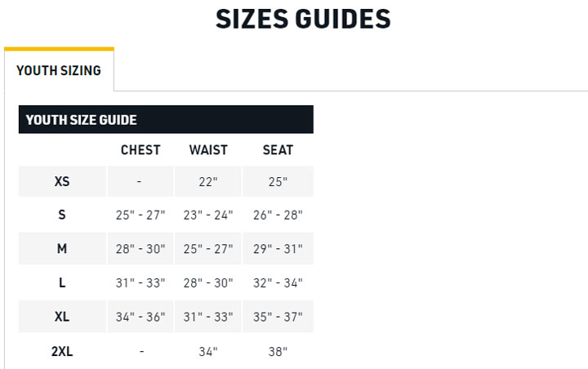Viewport: 588px width, 369px height.
Task: Select the XS seat value 25"
Action: [x=278, y=181]
